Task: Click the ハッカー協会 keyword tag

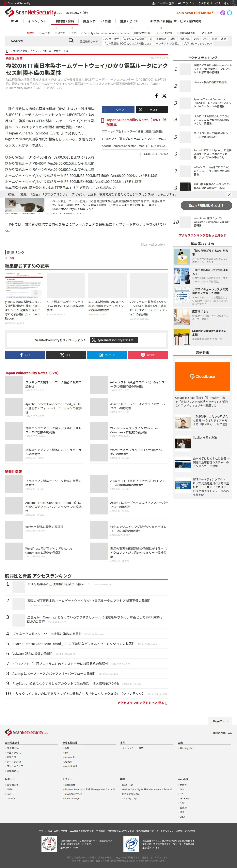Action: tap(111, 39)
